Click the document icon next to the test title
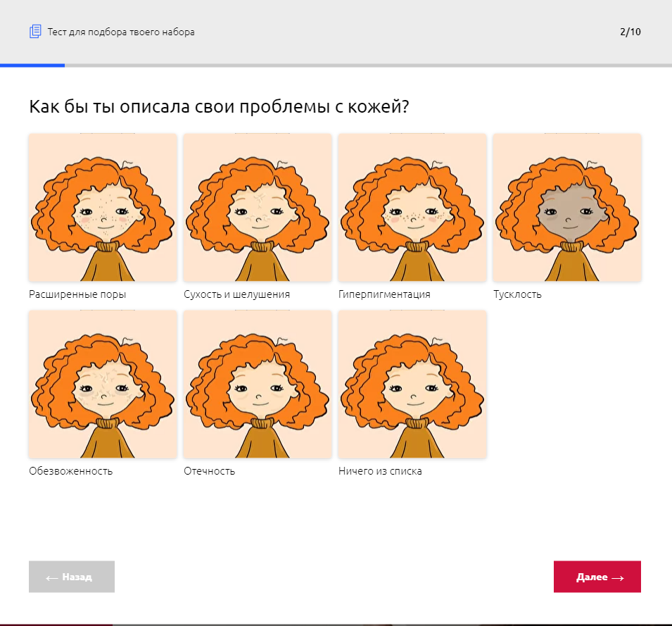Screen dimensions: 672x626 point(35,31)
